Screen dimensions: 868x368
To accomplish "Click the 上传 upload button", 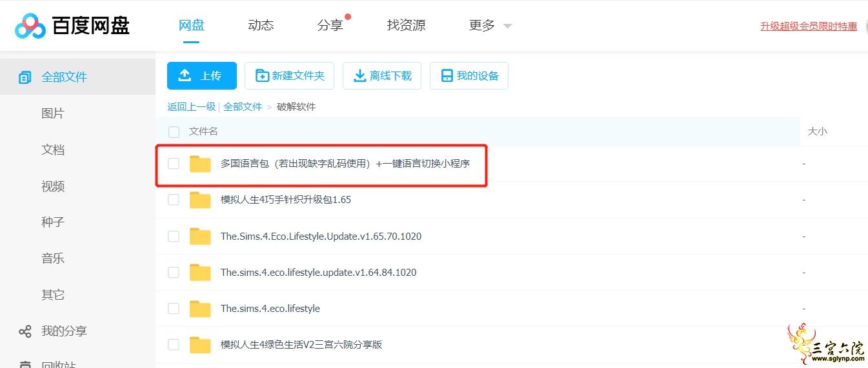I will tap(202, 75).
